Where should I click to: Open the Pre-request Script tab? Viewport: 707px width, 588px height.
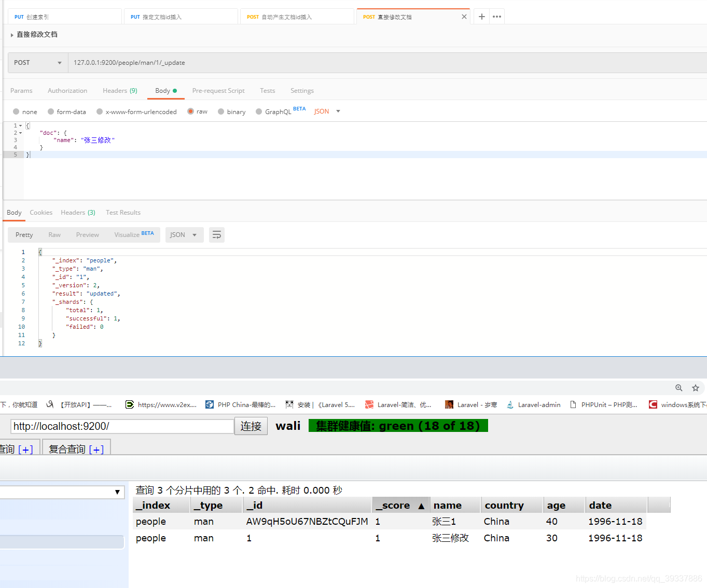[x=218, y=91]
